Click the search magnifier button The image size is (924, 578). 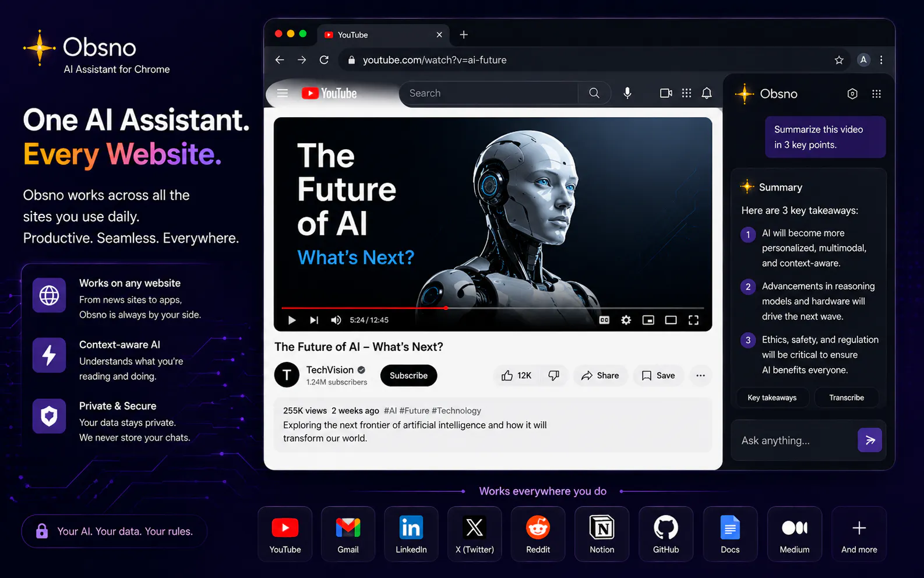(594, 93)
